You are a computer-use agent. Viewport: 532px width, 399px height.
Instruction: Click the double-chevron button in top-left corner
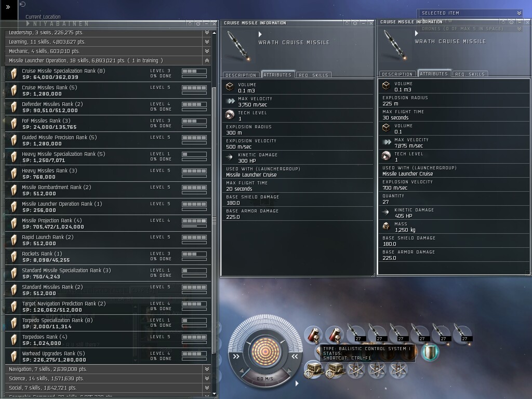8,7
